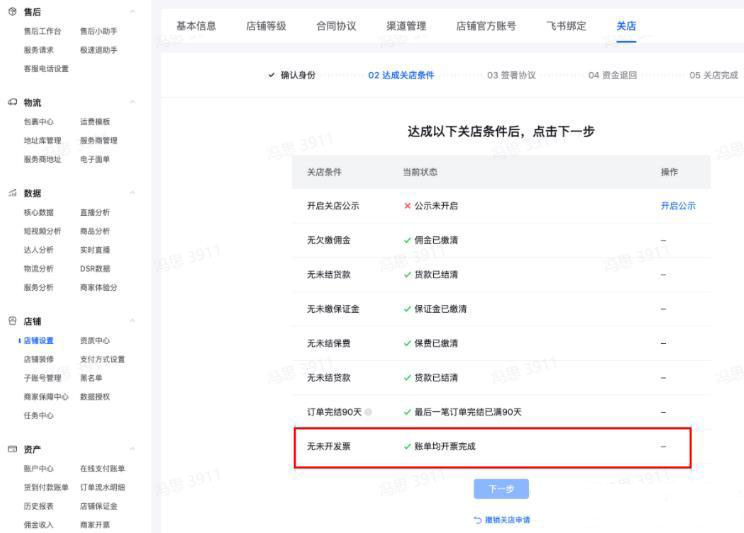Click step 04 资金退回
Viewport: 744px width, 533px height.
pyautogui.click(x=613, y=75)
